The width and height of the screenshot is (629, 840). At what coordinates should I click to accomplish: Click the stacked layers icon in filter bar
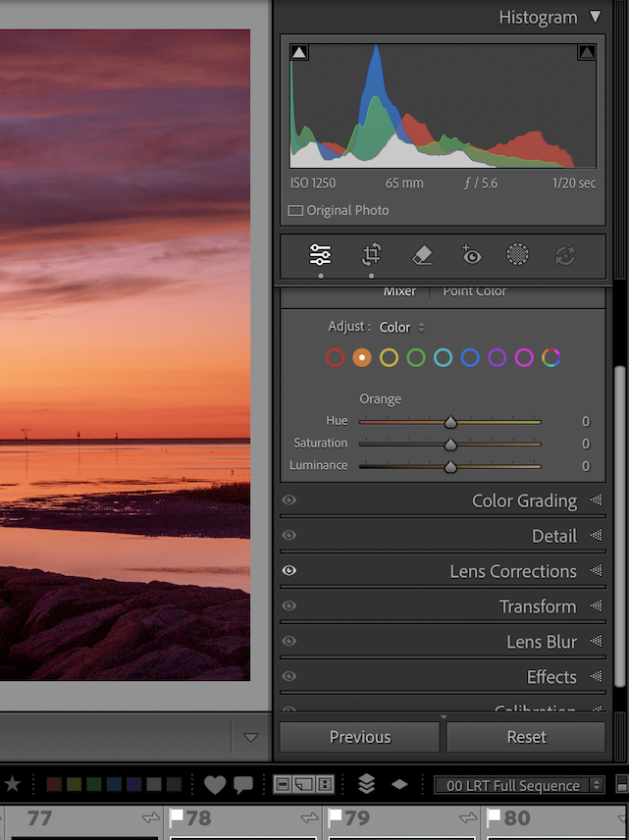tap(366, 784)
